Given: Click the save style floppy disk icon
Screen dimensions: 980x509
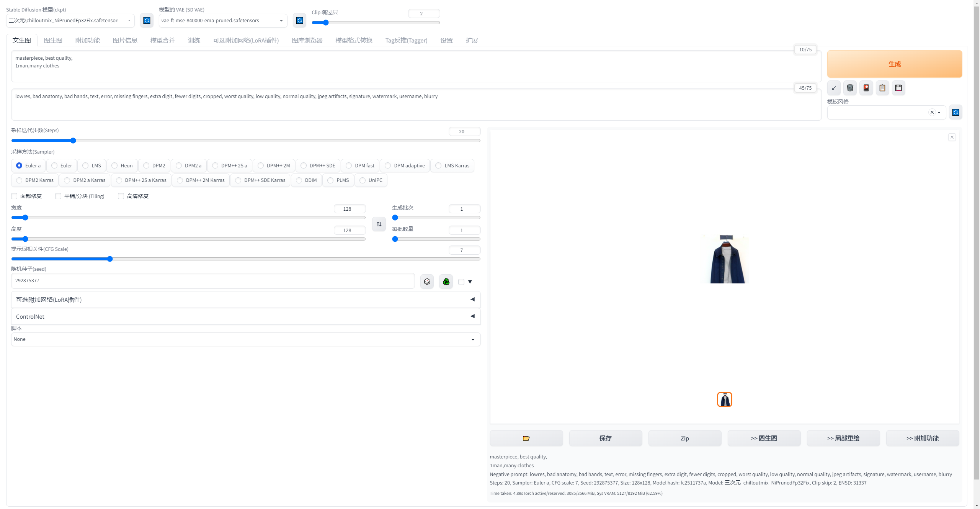Looking at the screenshot, I should pyautogui.click(x=898, y=88).
